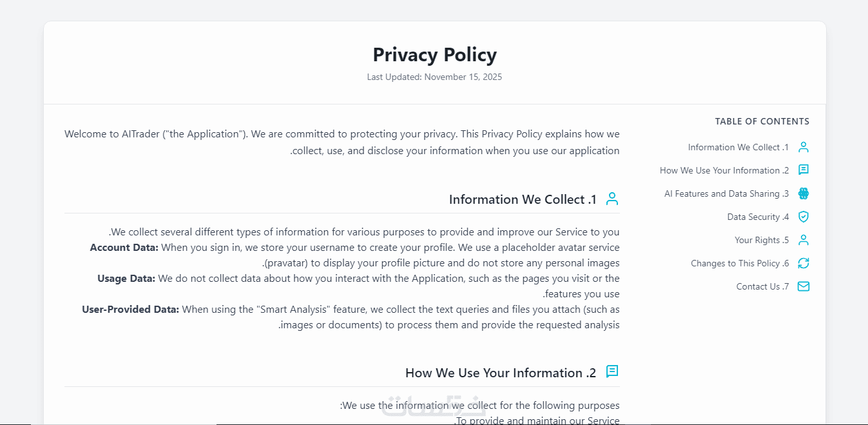Click the AI Features brain icon
Image resolution: width=868 pixels, height=425 pixels.
pos(804,193)
